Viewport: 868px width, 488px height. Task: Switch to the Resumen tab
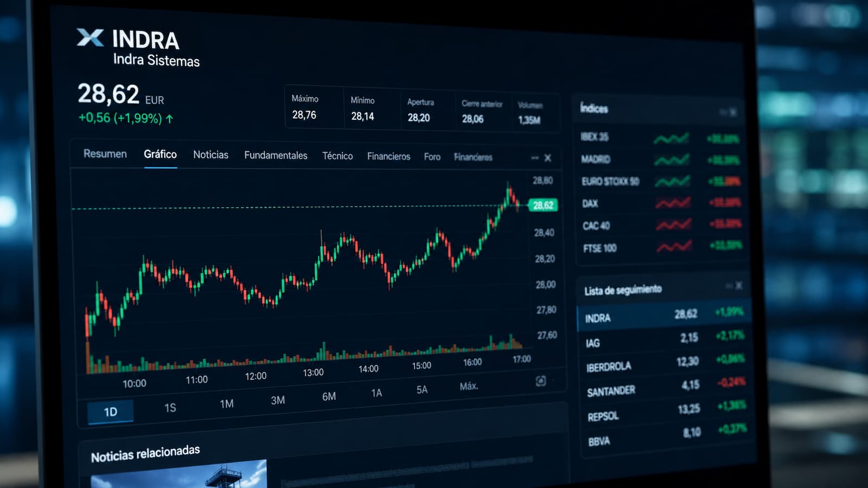pos(105,154)
